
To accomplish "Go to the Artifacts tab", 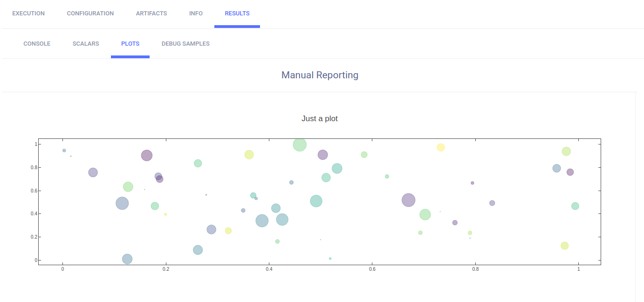I will pos(151,14).
